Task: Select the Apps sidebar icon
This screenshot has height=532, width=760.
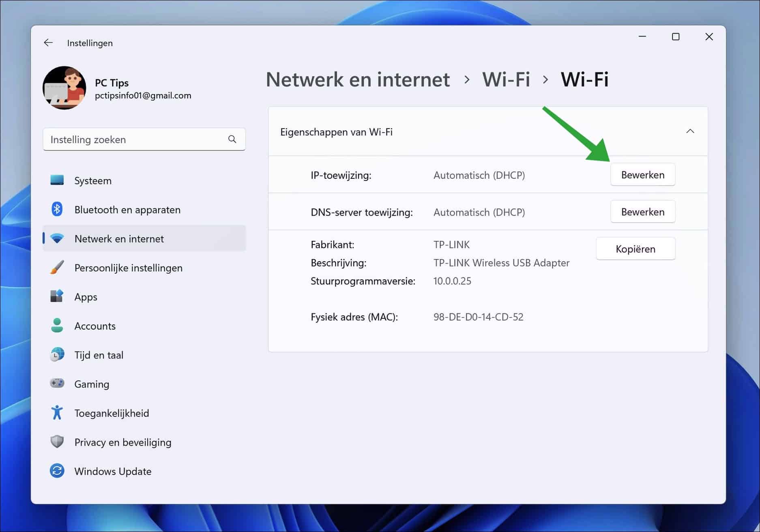Action: pyautogui.click(x=57, y=296)
